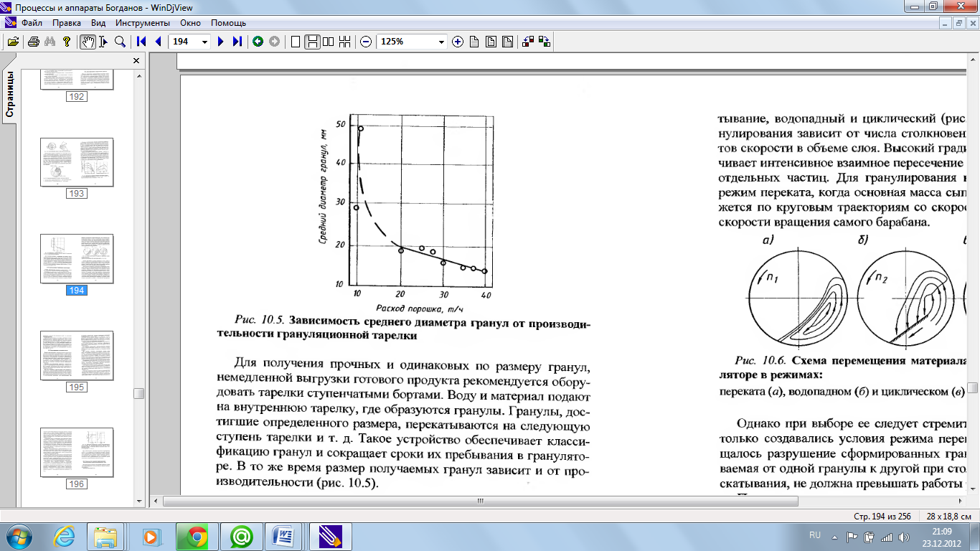Go to the first page
The width and height of the screenshot is (980, 551).
(141, 42)
